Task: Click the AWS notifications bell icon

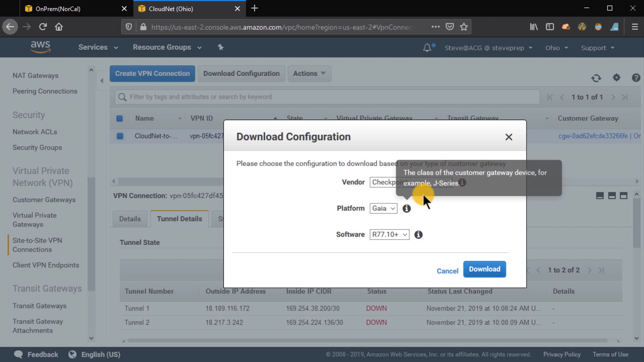Action: [427, 48]
